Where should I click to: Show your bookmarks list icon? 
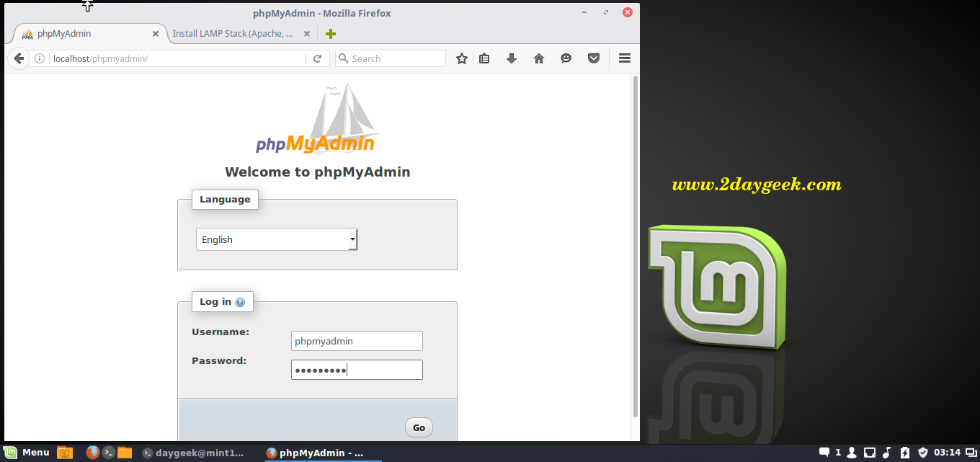coord(484,58)
